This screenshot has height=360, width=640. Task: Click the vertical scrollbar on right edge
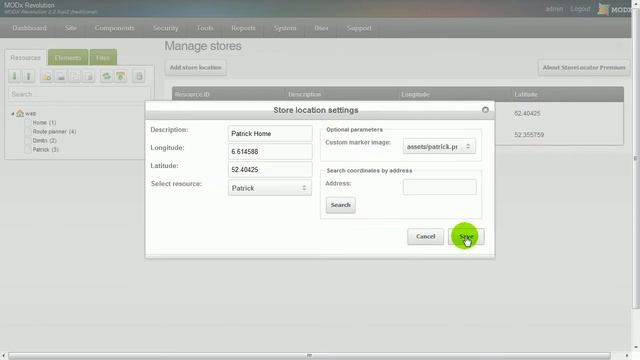(636, 158)
